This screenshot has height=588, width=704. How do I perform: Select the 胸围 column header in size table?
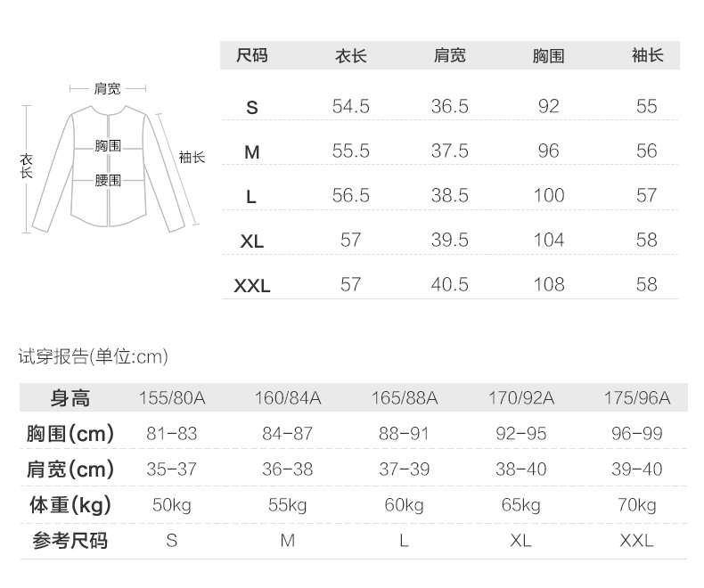(548, 55)
